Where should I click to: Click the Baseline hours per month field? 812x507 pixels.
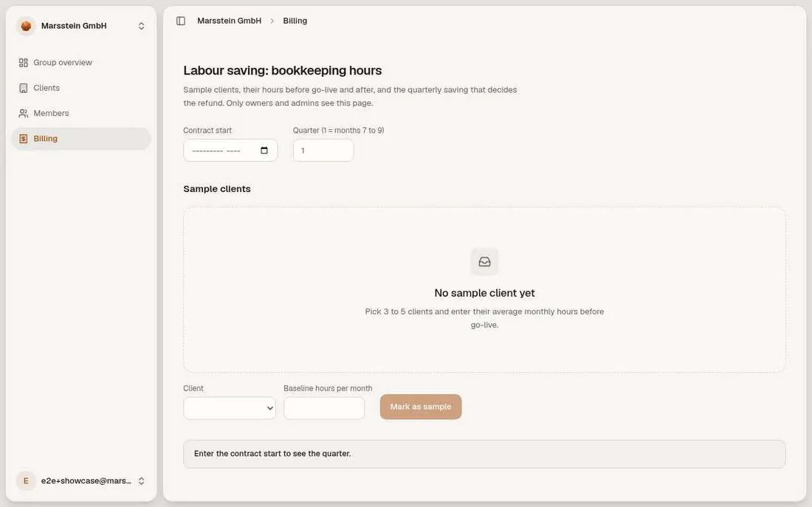pos(324,408)
